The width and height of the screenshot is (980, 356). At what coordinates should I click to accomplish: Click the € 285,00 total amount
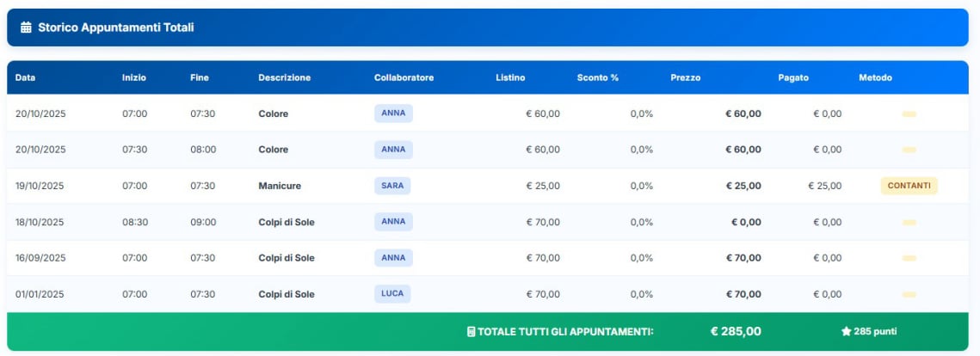tap(736, 332)
